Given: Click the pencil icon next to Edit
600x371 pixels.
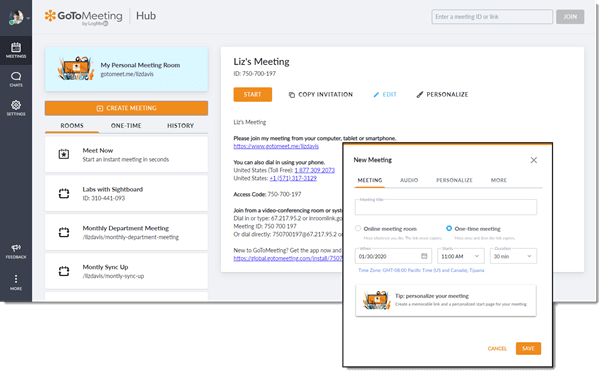Looking at the screenshot, I should (376, 94).
